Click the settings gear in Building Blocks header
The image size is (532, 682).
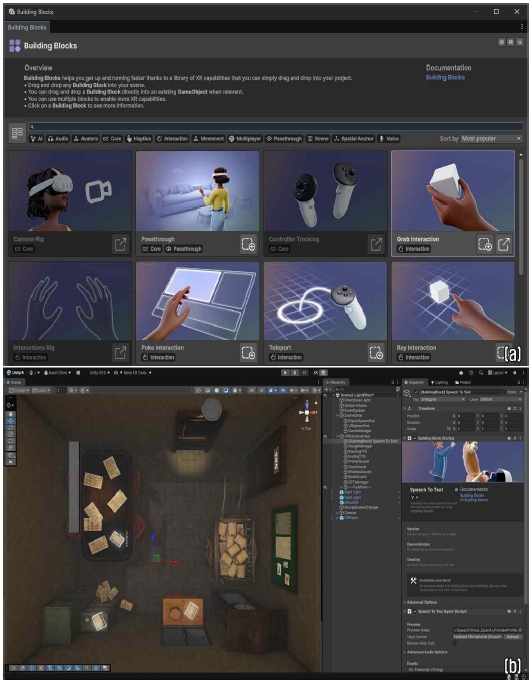(502, 42)
